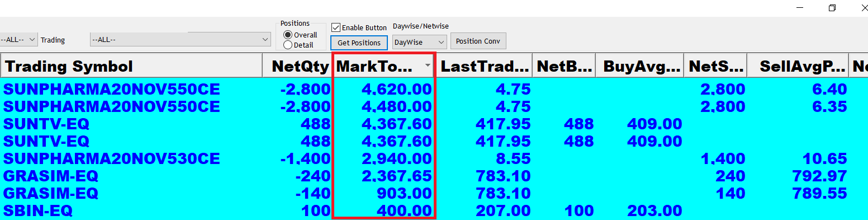868x220 pixels.
Task: Select the SUNPHARMA20NOV530CE row
Action: point(434,159)
